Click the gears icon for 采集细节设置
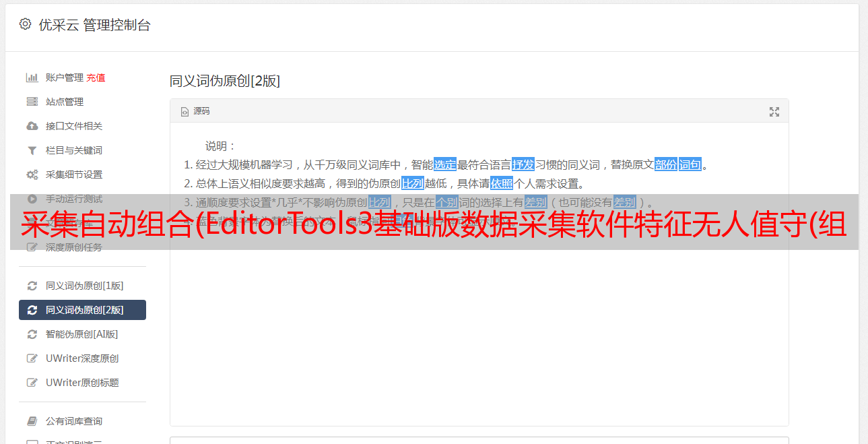Viewport: 868px width, 444px height. (x=32, y=175)
